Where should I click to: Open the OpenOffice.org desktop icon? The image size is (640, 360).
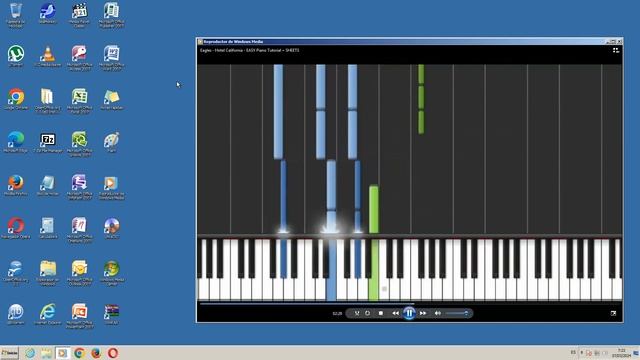16,273
